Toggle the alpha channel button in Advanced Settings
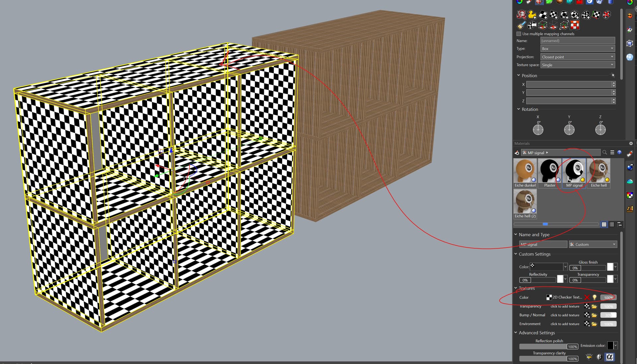The image size is (637, 364). tap(609, 357)
